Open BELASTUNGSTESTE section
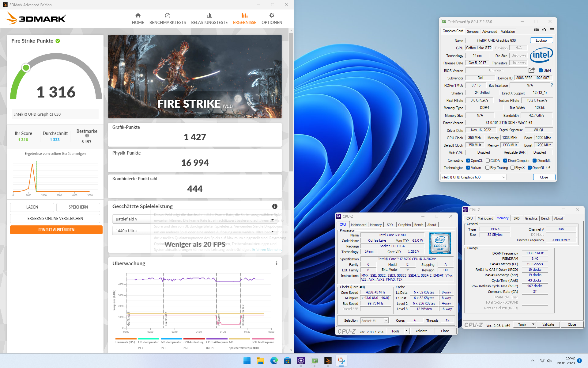The width and height of the screenshot is (588, 368). tap(209, 19)
